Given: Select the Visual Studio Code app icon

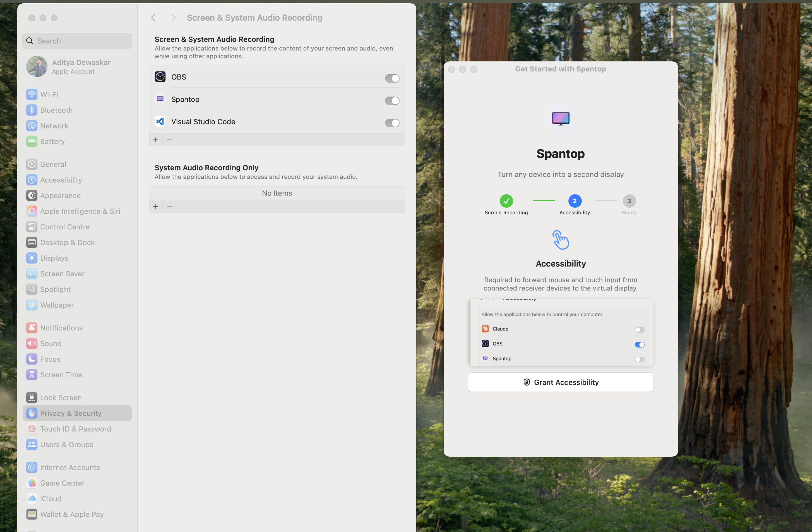Looking at the screenshot, I should click(160, 121).
